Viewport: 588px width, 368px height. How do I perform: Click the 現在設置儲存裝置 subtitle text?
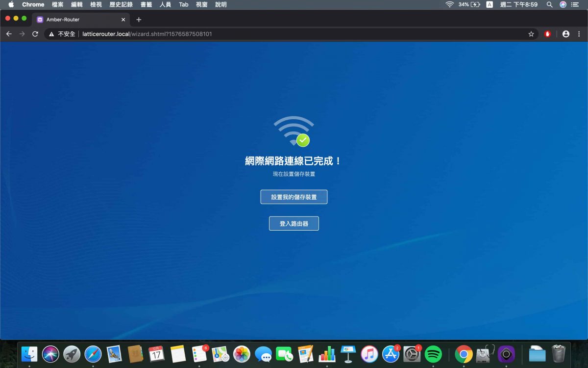(294, 174)
